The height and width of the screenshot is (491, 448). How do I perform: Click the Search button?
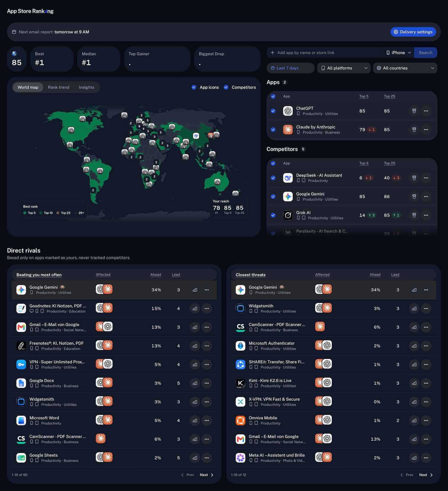(425, 53)
